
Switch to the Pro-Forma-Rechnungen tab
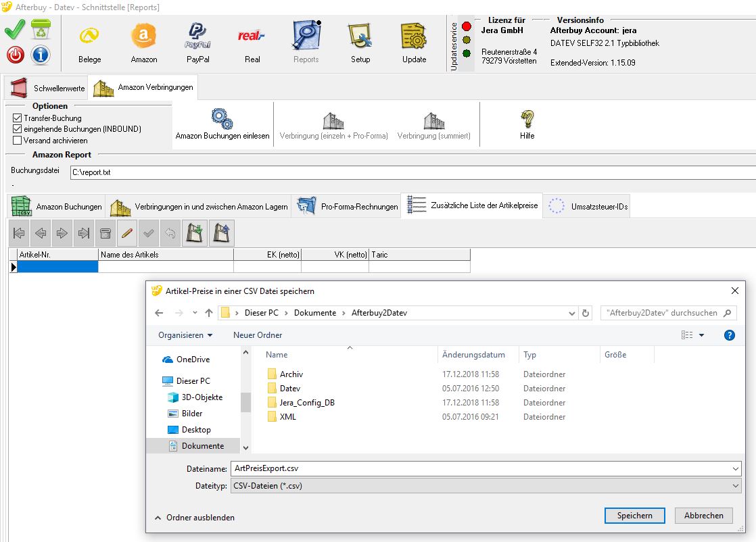pyautogui.click(x=347, y=206)
